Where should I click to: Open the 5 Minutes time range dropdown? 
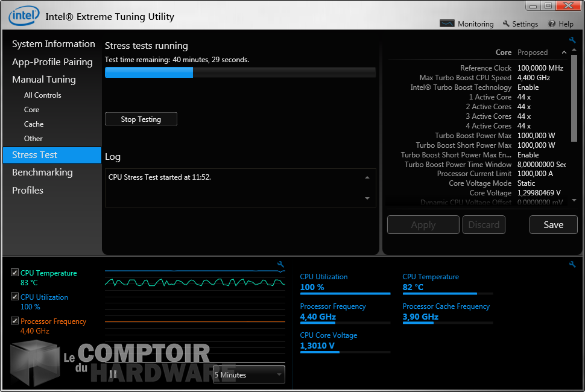248,375
